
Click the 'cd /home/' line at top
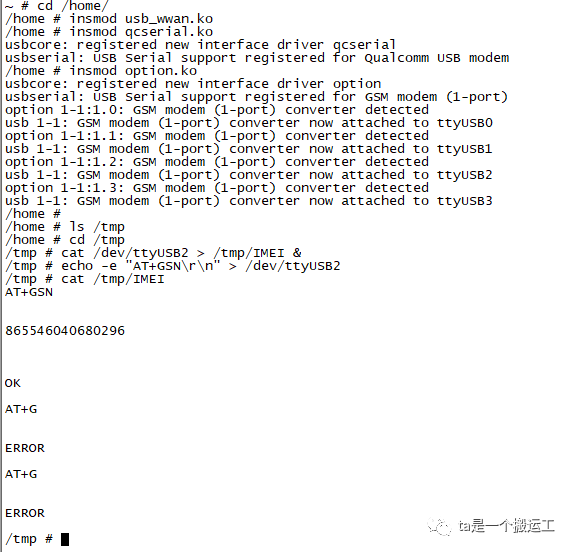(x=57, y=6)
